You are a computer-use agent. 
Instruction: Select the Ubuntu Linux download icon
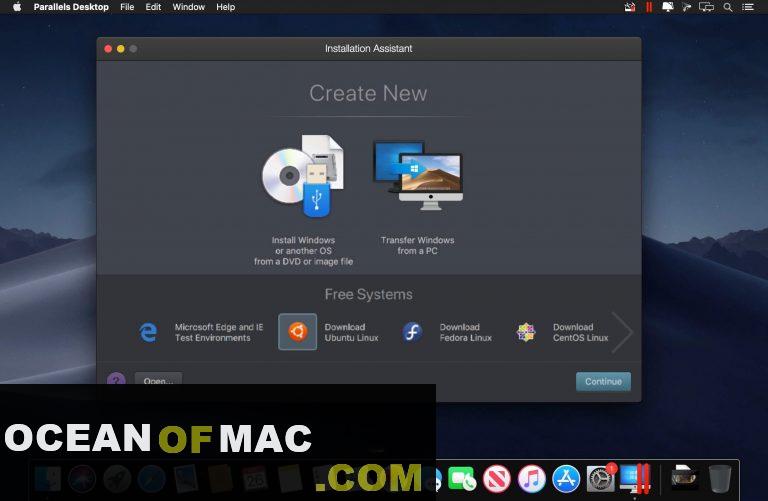297,332
